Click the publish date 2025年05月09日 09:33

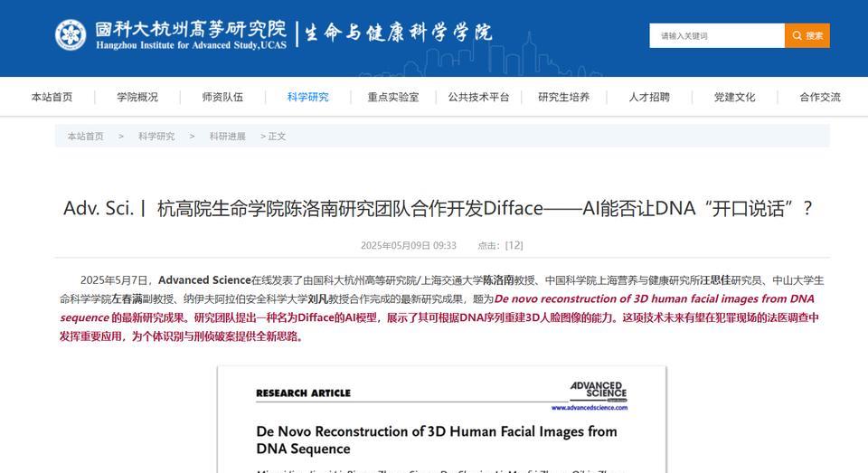tap(409, 245)
